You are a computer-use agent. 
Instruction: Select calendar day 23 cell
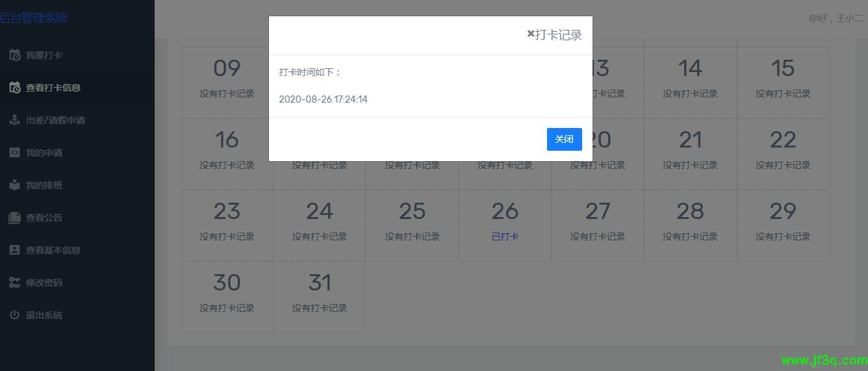click(227, 225)
